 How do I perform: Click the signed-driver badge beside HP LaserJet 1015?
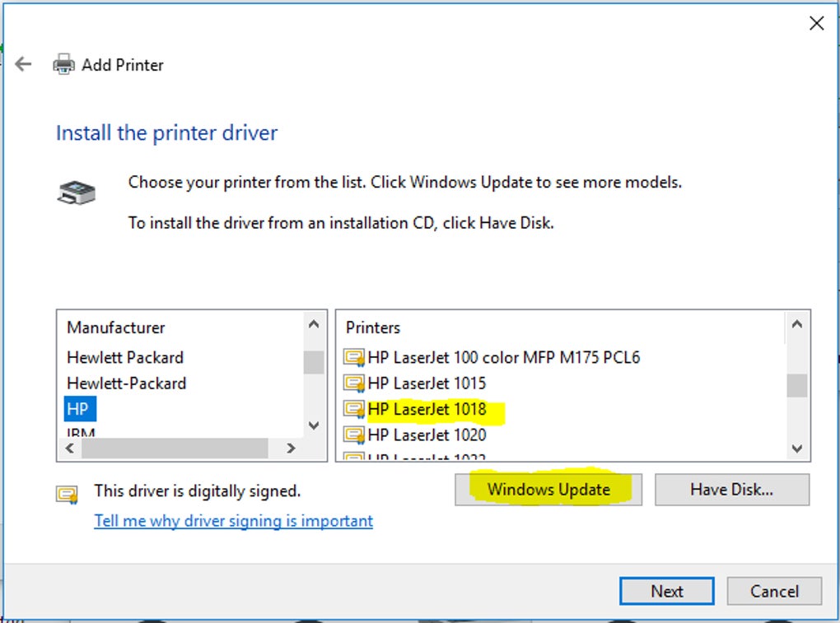354,383
